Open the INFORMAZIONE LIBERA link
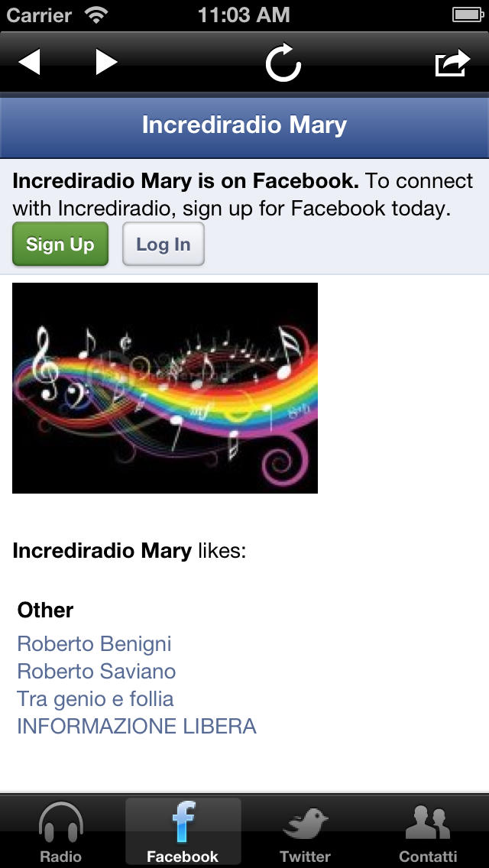This screenshot has width=489, height=868. pyautogui.click(x=137, y=727)
